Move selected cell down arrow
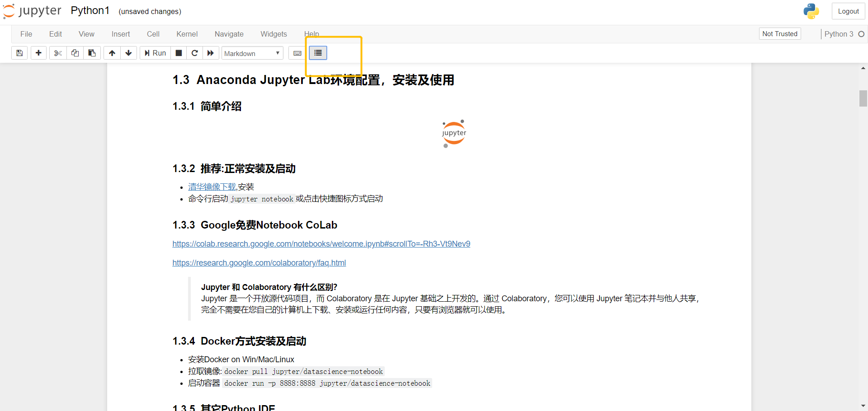 [x=129, y=53]
